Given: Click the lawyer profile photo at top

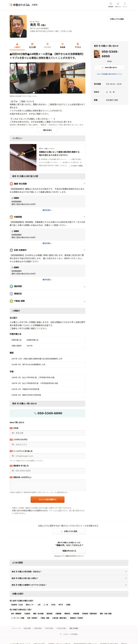Looking at the screenshot, I should (18, 26).
